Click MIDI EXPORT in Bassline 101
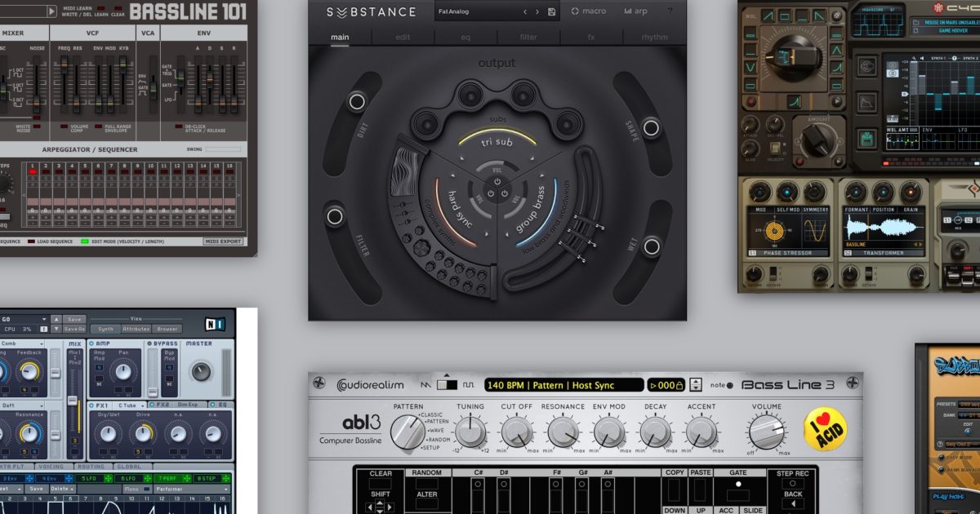Screen dimensions: 980x514 (x=223, y=241)
